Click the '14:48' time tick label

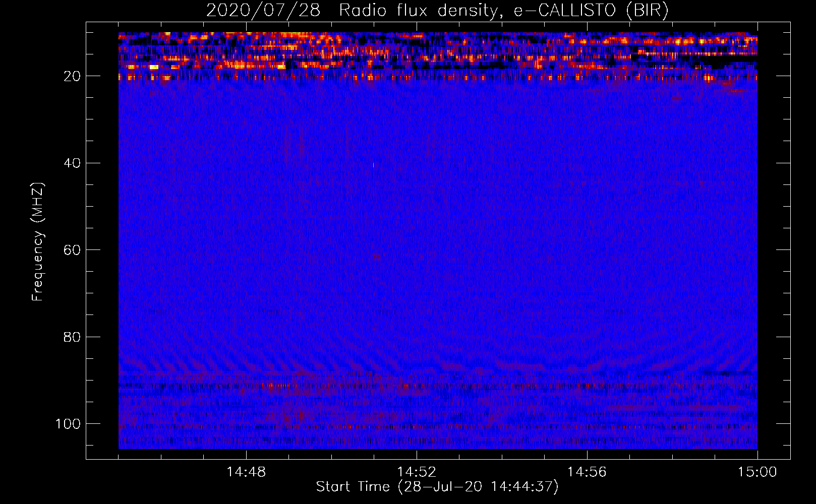(246, 472)
